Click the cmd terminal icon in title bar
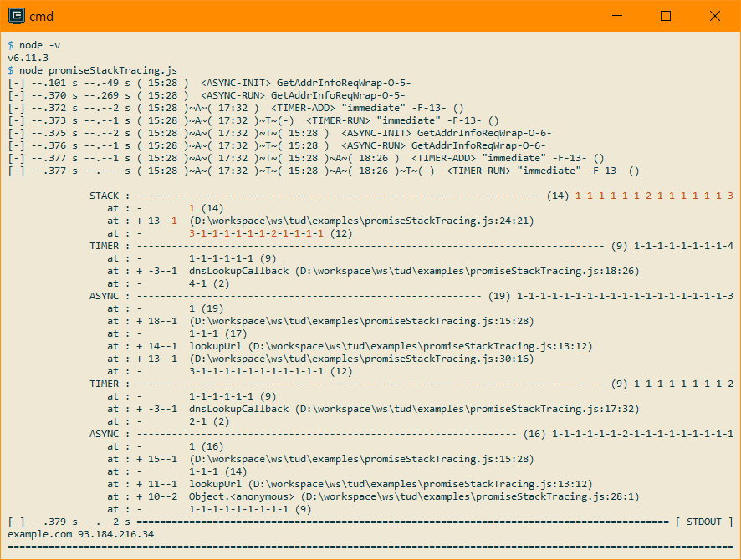Image resolution: width=741 pixels, height=560 pixels. [17, 16]
